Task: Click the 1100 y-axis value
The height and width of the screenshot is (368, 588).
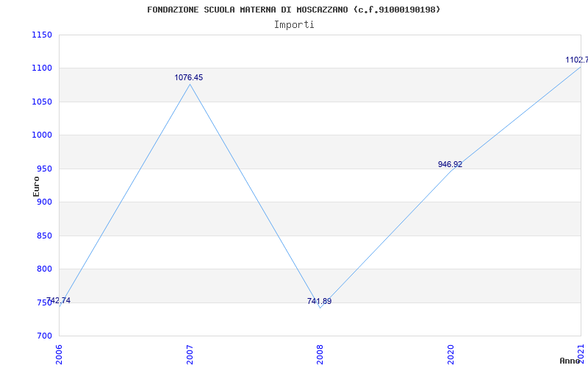Action: click(42, 68)
